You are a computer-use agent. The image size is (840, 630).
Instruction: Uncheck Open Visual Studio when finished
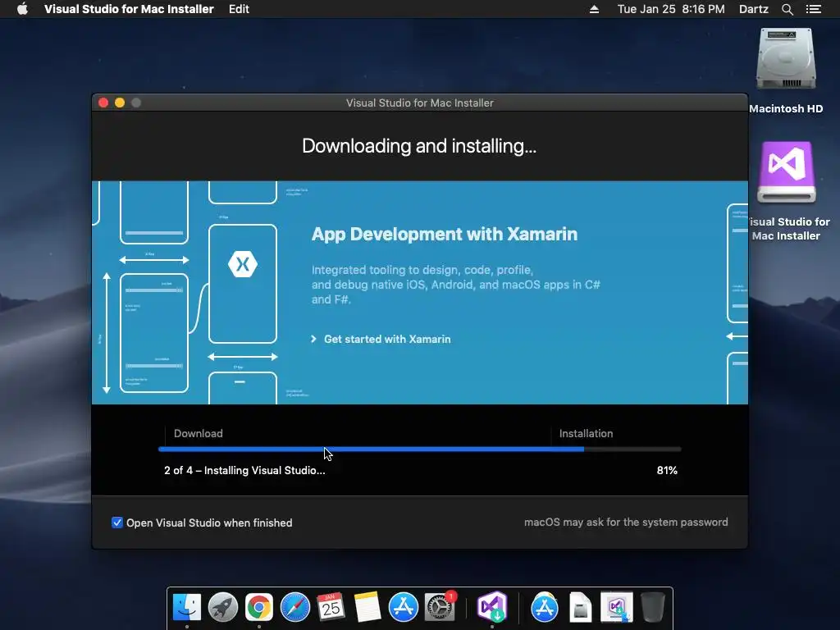pos(116,523)
